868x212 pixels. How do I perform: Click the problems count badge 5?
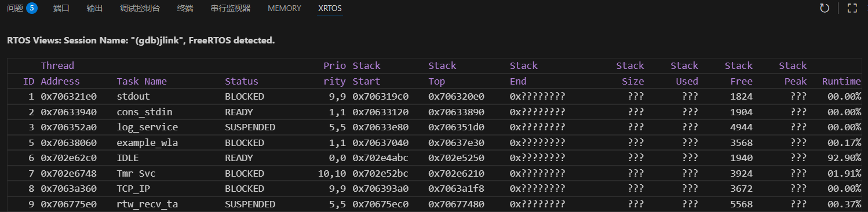(32, 8)
